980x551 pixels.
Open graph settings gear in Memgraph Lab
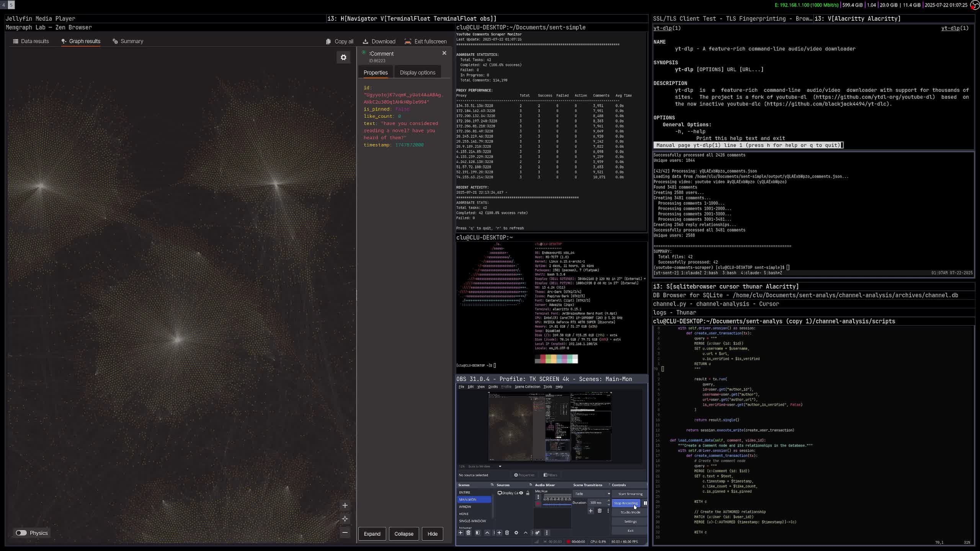pyautogui.click(x=343, y=57)
